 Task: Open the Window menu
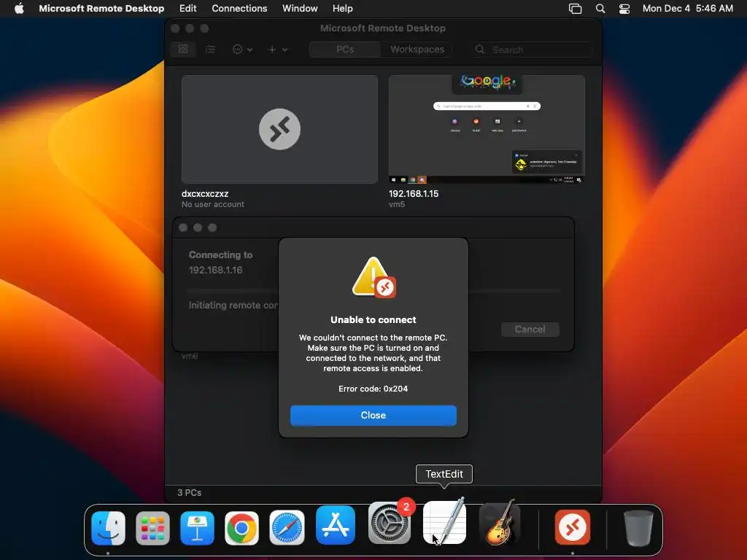[x=300, y=9]
